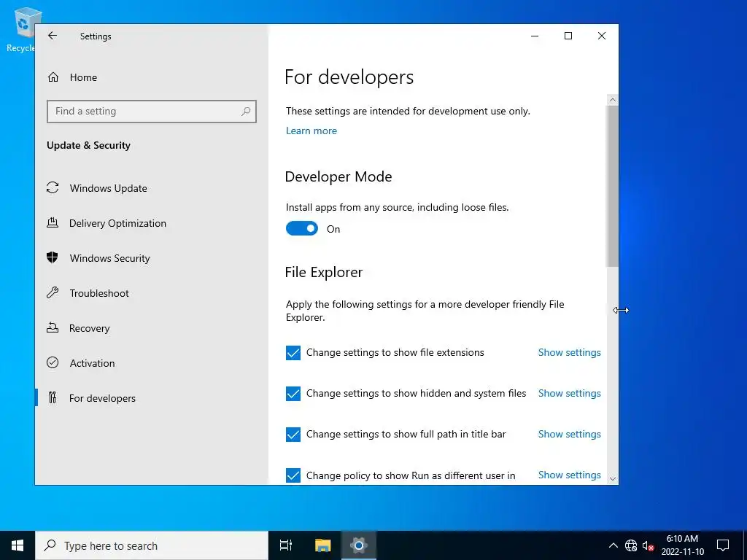
Task: Click the scrollbar up arrow
Action: pyautogui.click(x=613, y=100)
